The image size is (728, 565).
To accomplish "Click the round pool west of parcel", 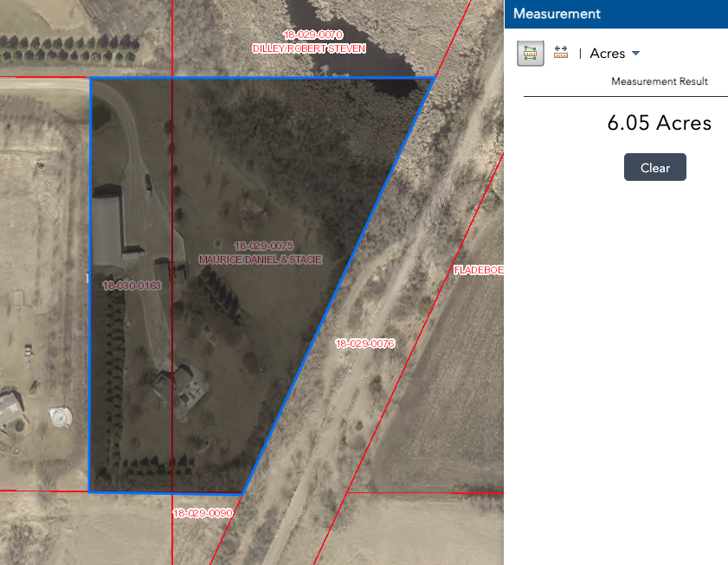I will [x=61, y=416].
